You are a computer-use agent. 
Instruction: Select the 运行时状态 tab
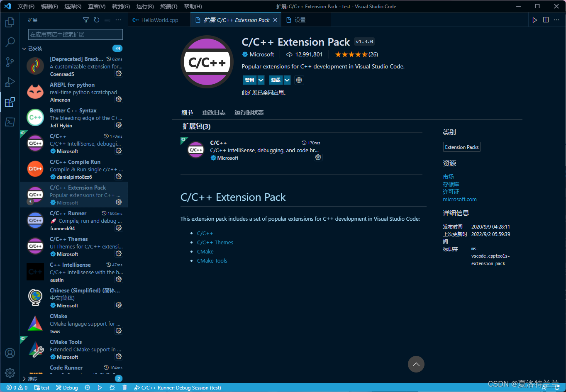(249, 112)
